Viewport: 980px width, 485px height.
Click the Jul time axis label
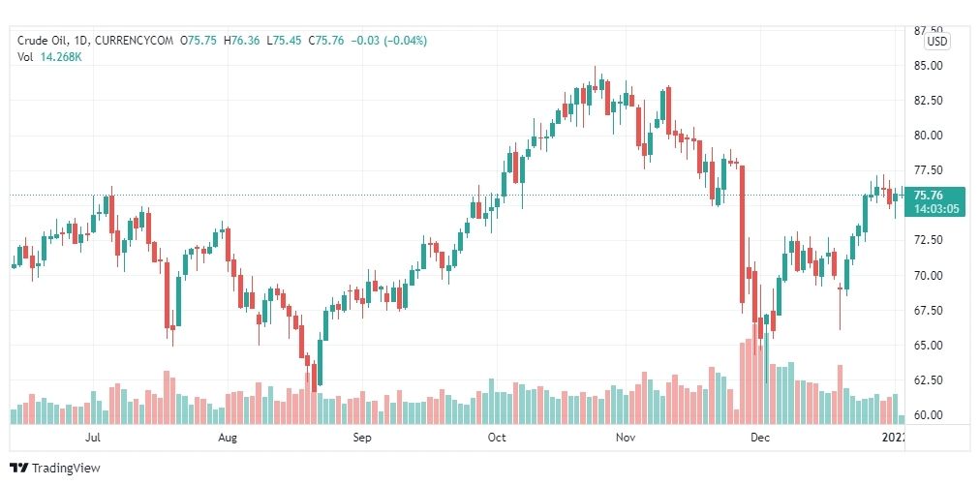[x=93, y=438]
